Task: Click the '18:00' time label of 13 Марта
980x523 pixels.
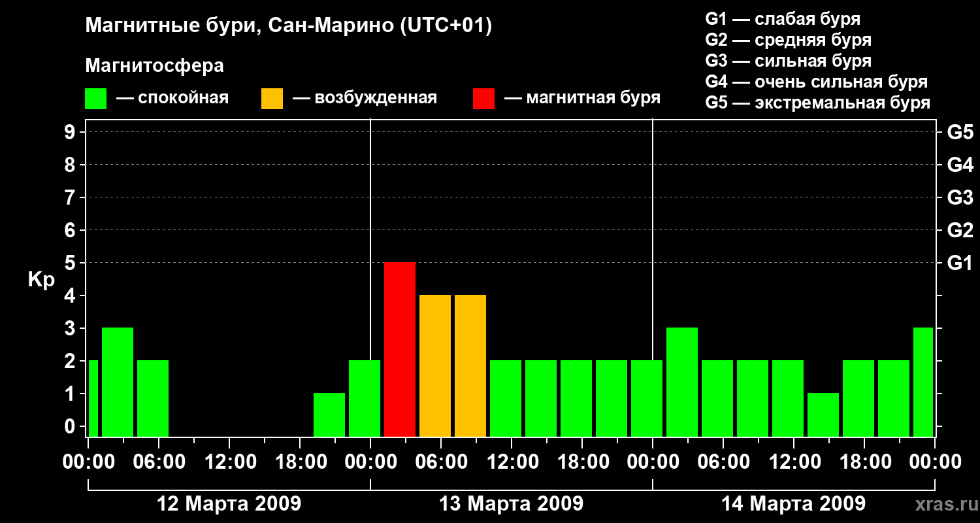Action: click(582, 462)
